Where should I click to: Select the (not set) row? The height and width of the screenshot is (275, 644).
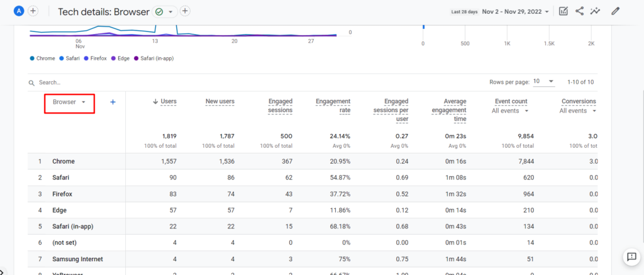point(312,243)
